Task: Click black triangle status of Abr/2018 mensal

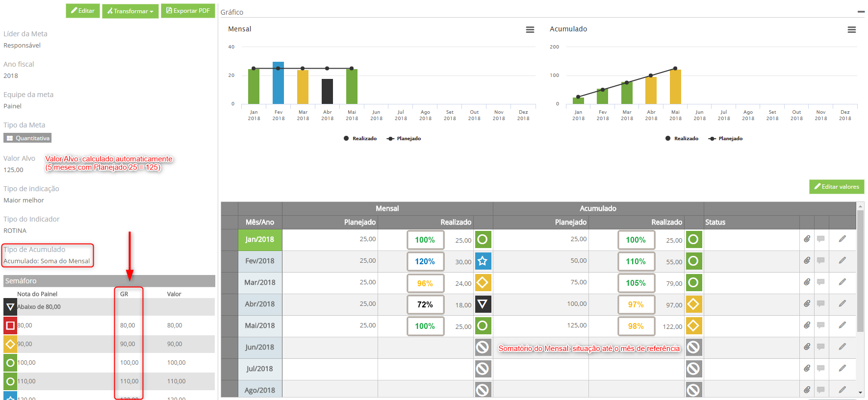Action: [483, 304]
